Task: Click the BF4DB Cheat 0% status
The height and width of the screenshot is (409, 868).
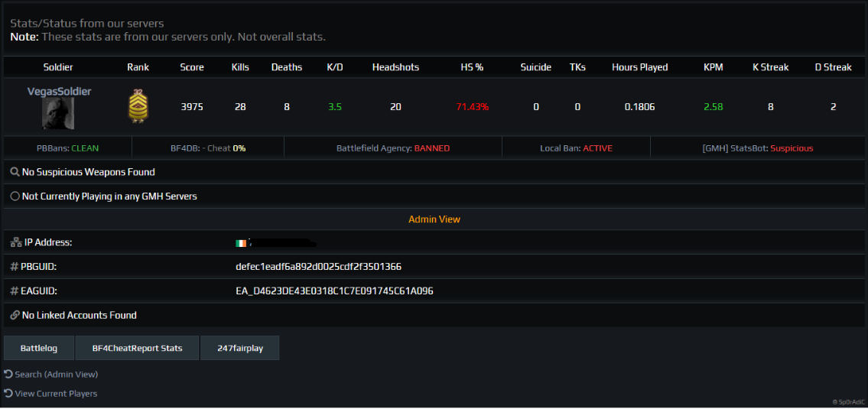Action: coord(207,148)
